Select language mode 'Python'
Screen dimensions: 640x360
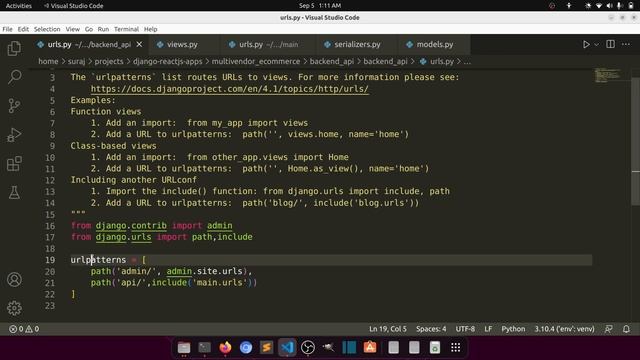click(x=513, y=329)
